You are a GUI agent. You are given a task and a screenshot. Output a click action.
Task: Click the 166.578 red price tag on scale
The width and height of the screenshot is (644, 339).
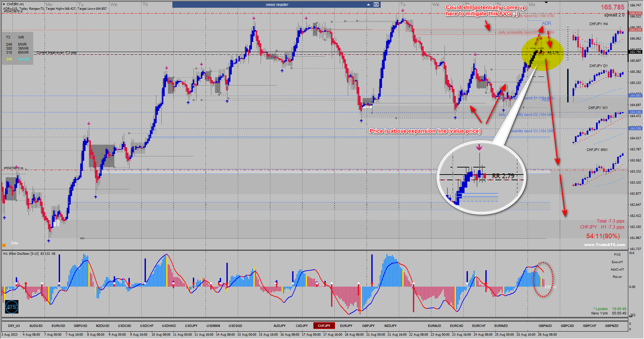click(x=635, y=13)
